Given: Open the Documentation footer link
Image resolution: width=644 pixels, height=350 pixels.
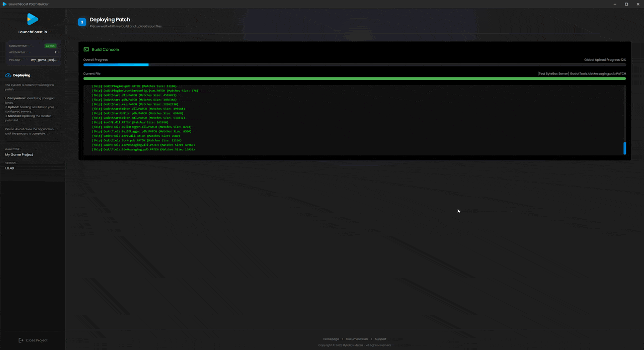Looking at the screenshot, I should pos(357,339).
